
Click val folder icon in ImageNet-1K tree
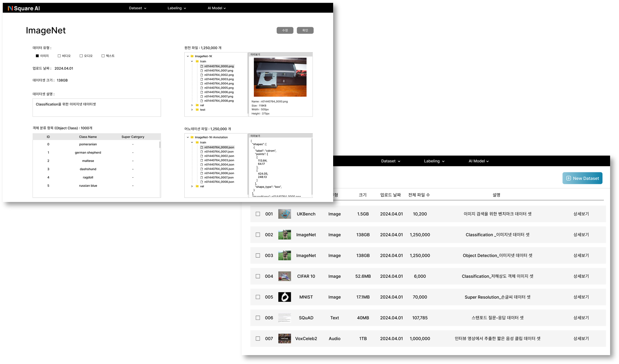click(197, 105)
